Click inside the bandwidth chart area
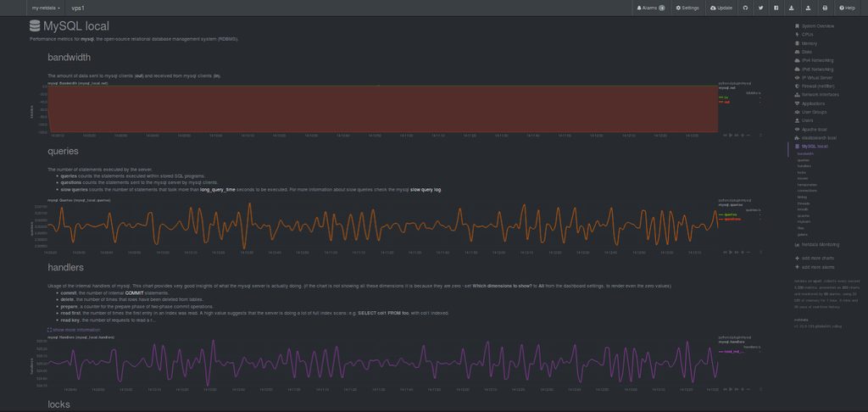 pos(383,109)
